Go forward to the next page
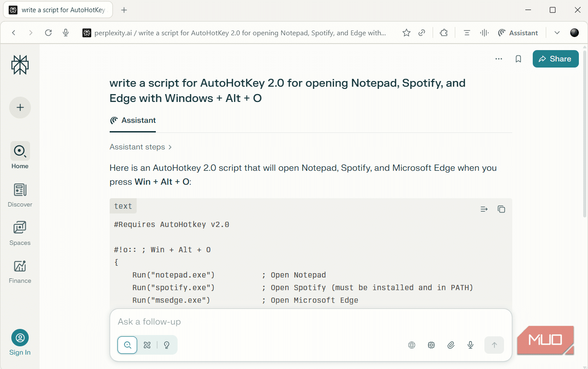Image resolution: width=588 pixels, height=369 pixels. pyautogui.click(x=30, y=33)
